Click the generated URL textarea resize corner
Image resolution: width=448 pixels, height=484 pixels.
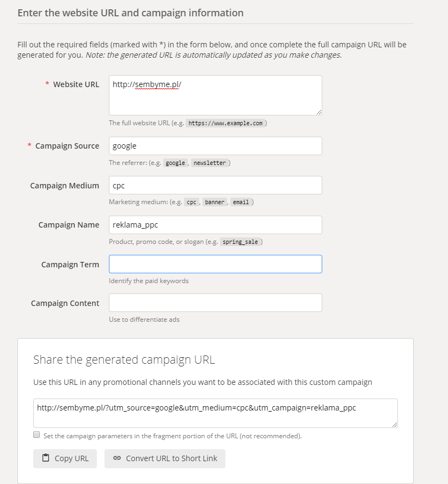coord(395,424)
